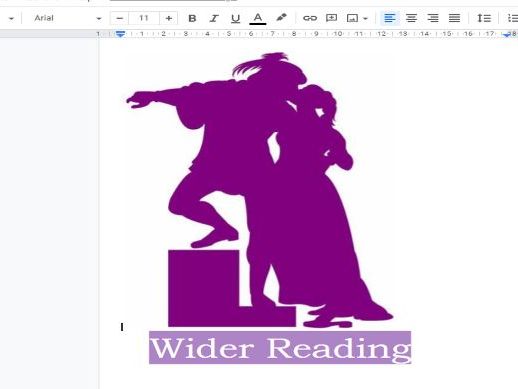Center align the text
Screen dimensions: 518x389
pos(411,18)
